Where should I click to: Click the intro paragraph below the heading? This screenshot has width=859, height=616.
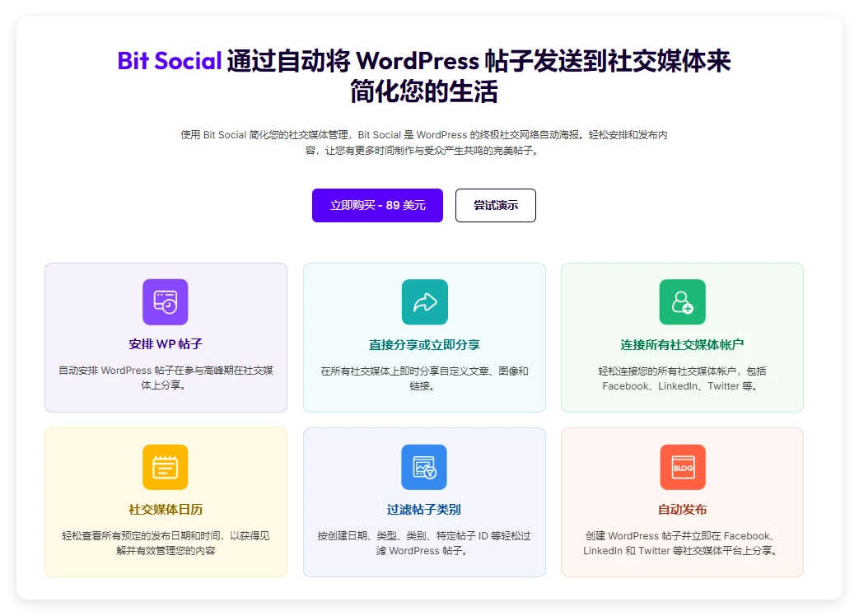(x=423, y=142)
